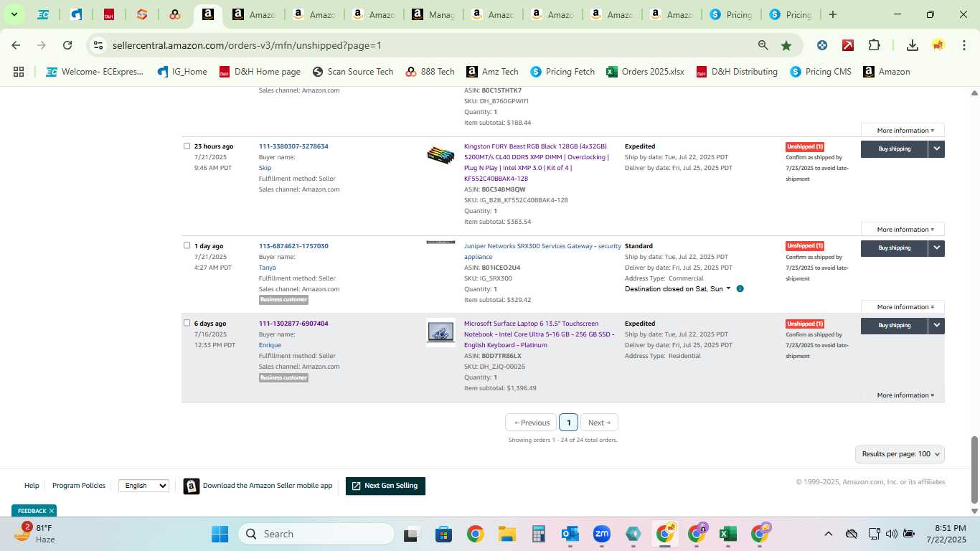The width and height of the screenshot is (980, 551).
Task: Click the bookmark star icon
Action: [x=786, y=45]
